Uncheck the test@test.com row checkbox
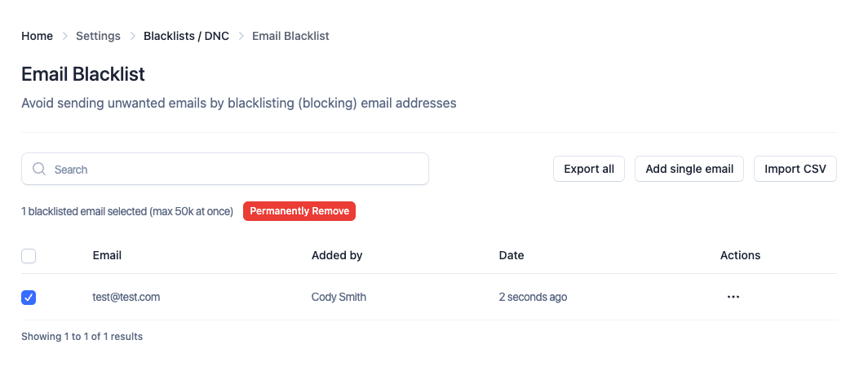Viewport: 868px width, 384px height. pos(29,298)
